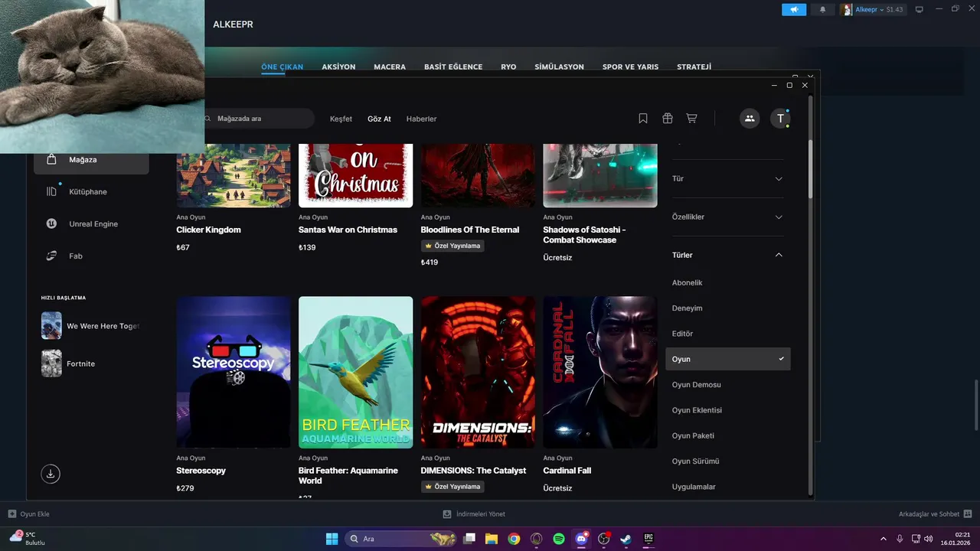Click Oyun Ekle plus icon in Steam
This screenshot has width=980, height=551.
click(x=11, y=514)
